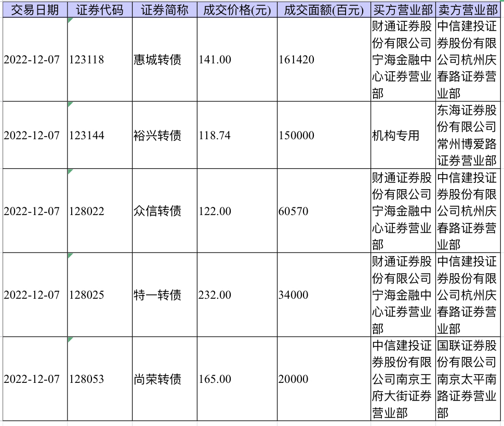Select the 证券代码 header cell
Viewport: 504px width, 426px height.
100,10
